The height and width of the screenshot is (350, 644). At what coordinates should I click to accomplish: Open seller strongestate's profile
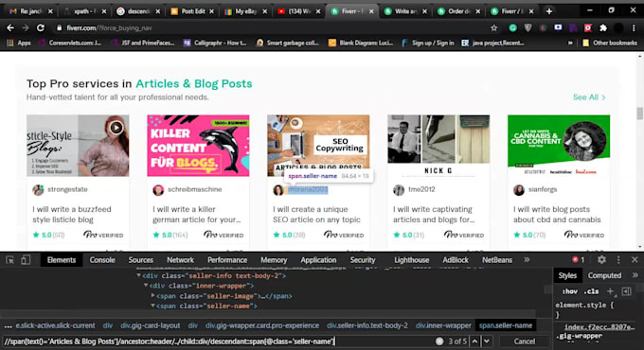coord(67,189)
